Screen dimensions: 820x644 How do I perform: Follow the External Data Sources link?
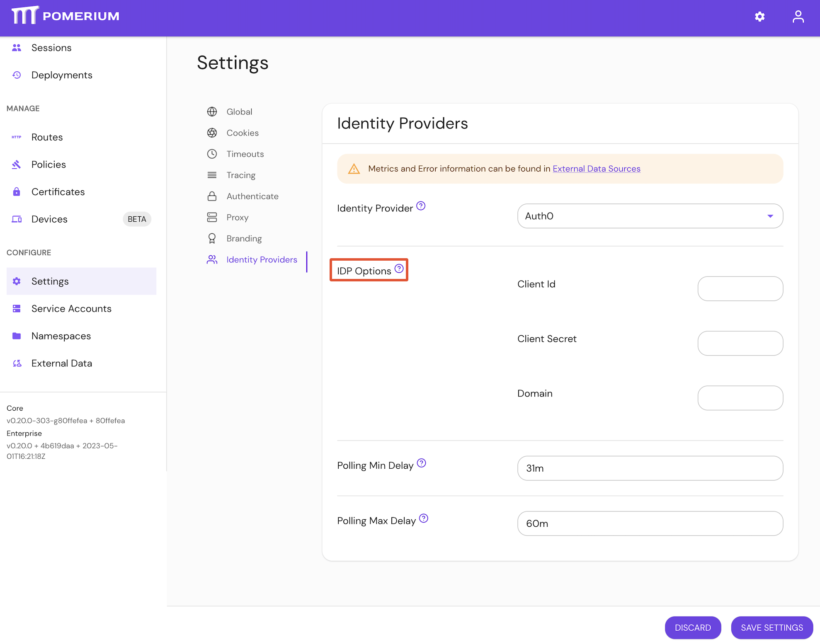tap(597, 169)
